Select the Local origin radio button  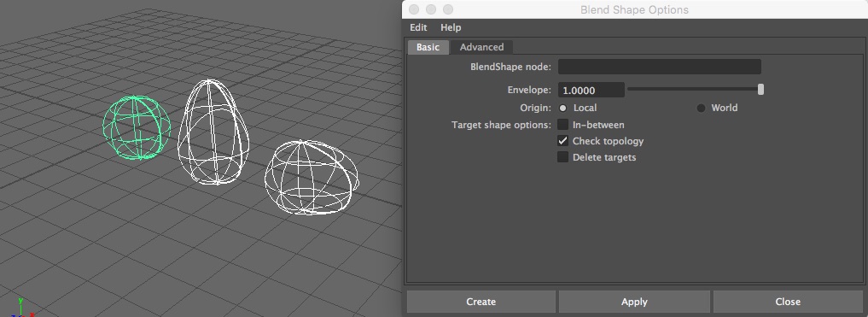[563, 108]
